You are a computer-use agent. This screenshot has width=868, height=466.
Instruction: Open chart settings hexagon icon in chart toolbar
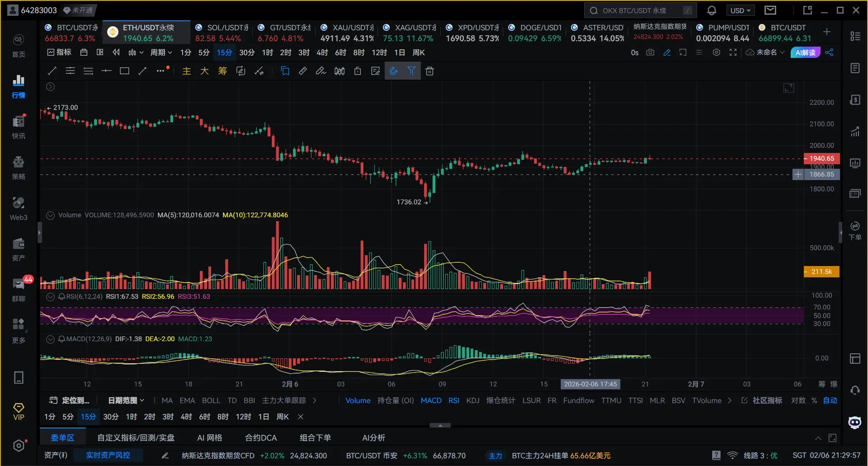[x=717, y=52]
